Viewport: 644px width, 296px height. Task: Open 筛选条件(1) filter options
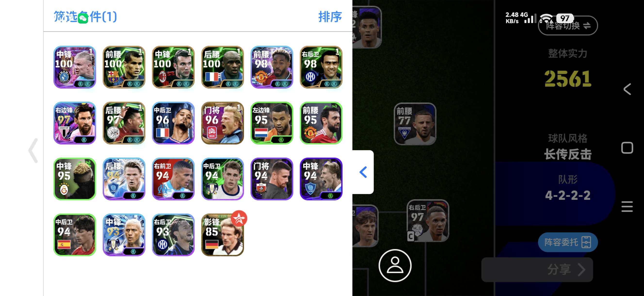click(x=85, y=17)
